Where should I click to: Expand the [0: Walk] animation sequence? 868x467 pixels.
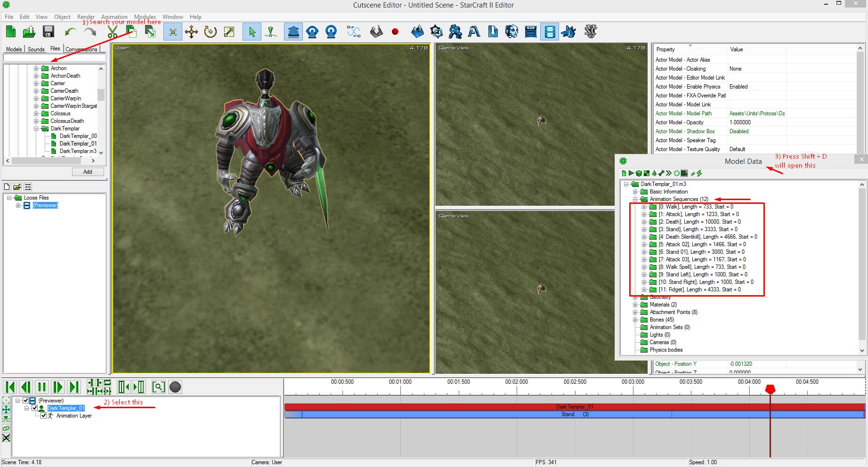[x=644, y=207]
